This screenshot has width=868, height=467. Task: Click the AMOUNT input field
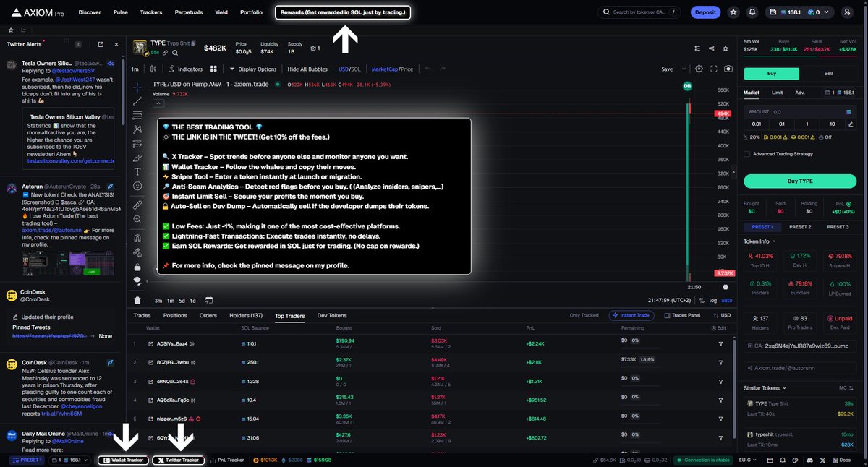(x=800, y=112)
